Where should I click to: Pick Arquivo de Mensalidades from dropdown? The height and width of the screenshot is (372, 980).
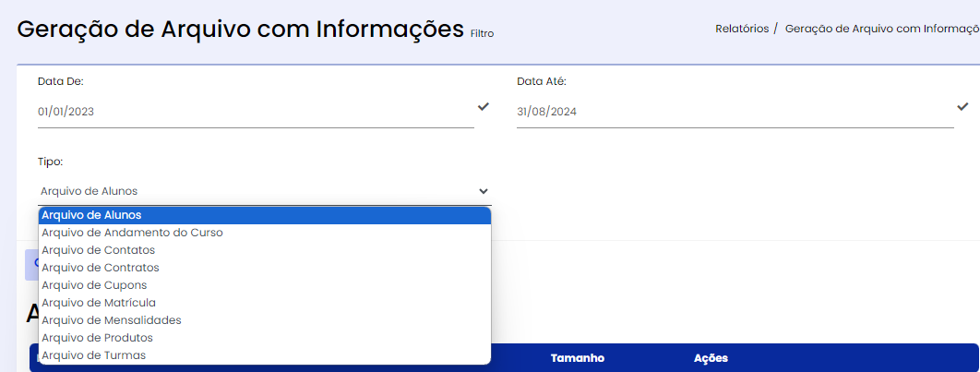point(264,320)
